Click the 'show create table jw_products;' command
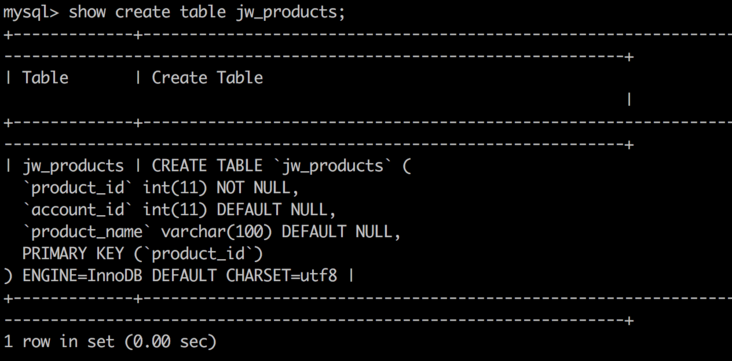732x361 pixels. coord(207,13)
